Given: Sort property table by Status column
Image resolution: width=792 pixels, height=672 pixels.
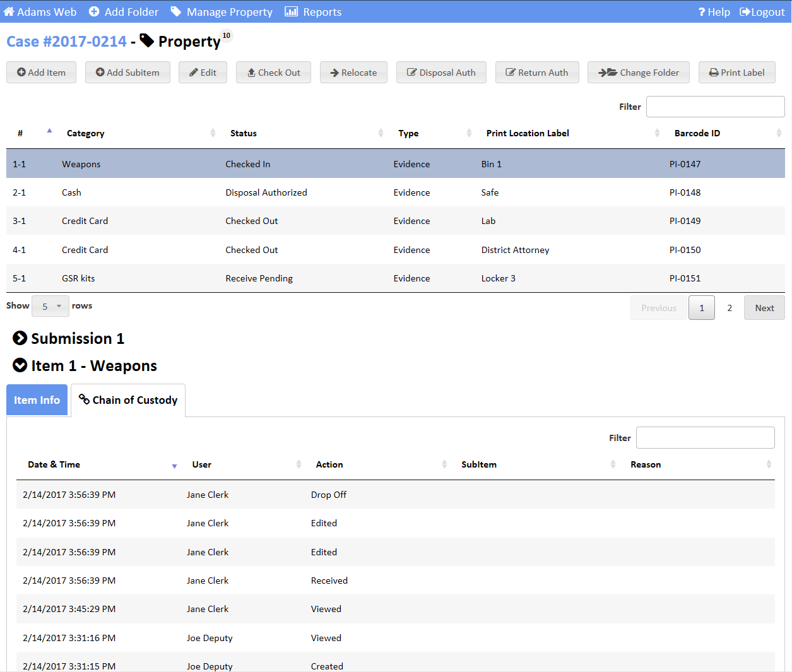Looking at the screenshot, I should 244,133.
